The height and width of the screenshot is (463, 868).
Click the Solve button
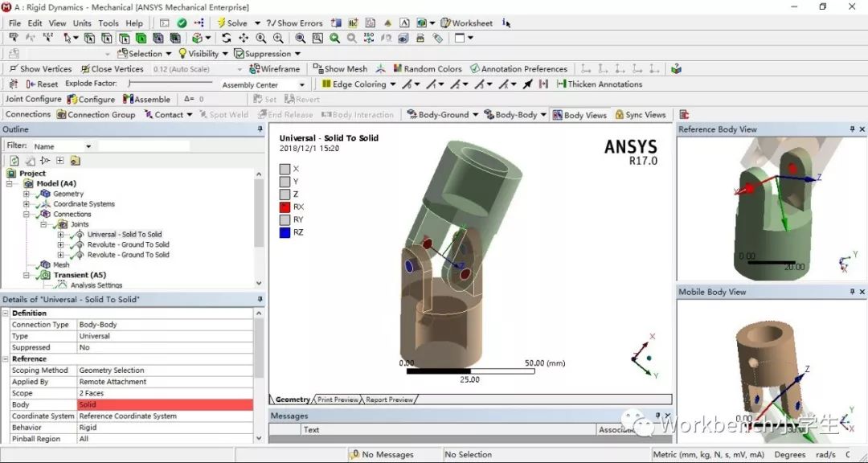(x=233, y=23)
